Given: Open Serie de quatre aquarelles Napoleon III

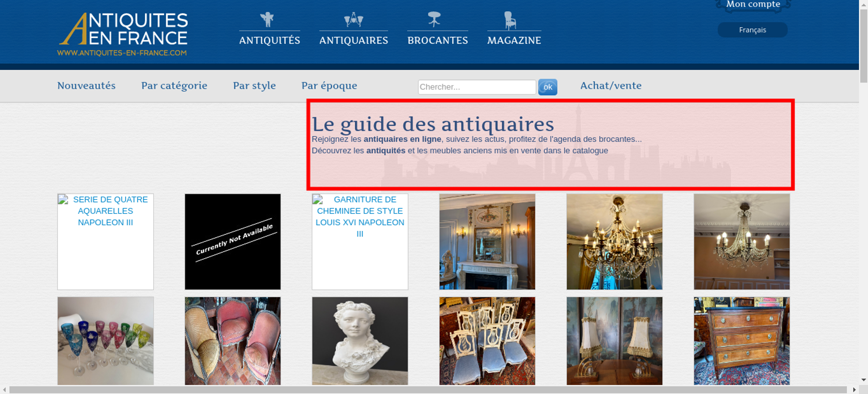Looking at the screenshot, I should click(105, 242).
